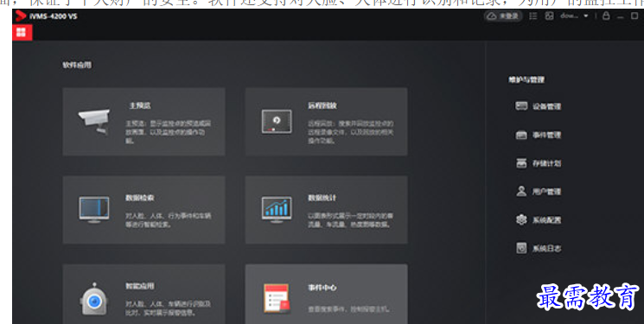This screenshot has height=324, width=644.
Task: Open 系统日志 system log
Action: coord(538,248)
